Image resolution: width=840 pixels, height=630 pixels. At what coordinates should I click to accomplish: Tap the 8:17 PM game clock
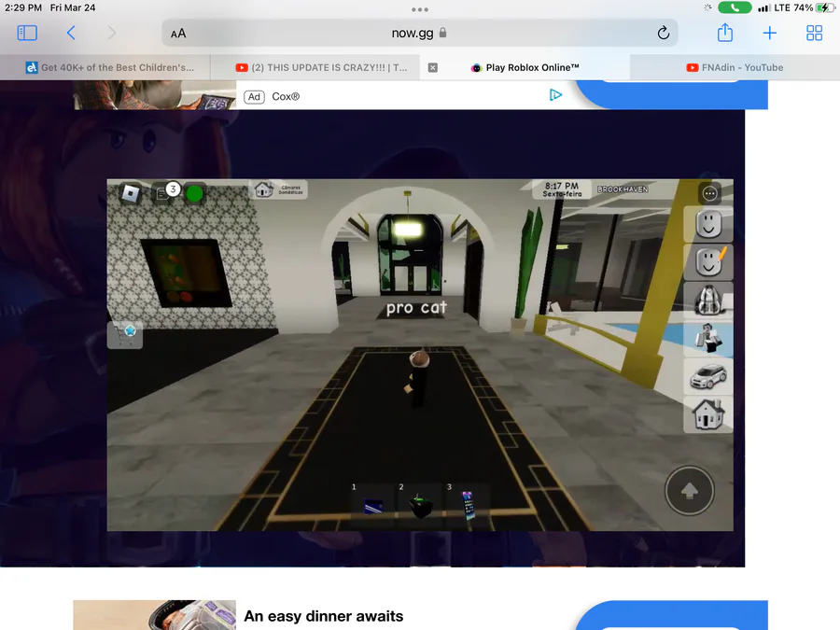[x=562, y=189]
